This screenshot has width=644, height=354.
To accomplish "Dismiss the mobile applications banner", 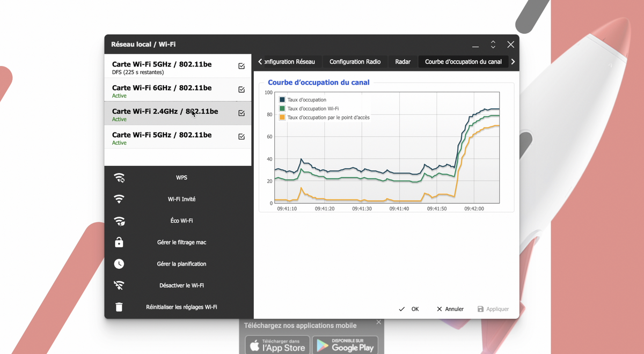I will (x=379, y=322).
